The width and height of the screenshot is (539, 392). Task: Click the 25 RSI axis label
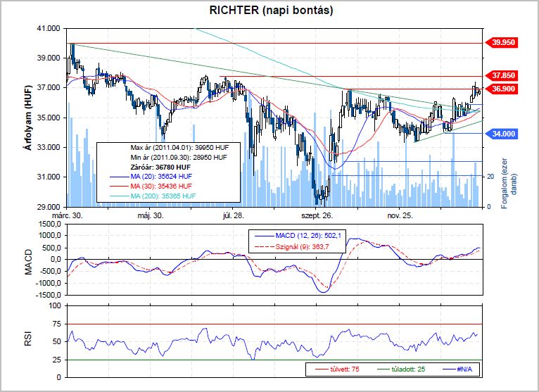[x=57, y=360]
